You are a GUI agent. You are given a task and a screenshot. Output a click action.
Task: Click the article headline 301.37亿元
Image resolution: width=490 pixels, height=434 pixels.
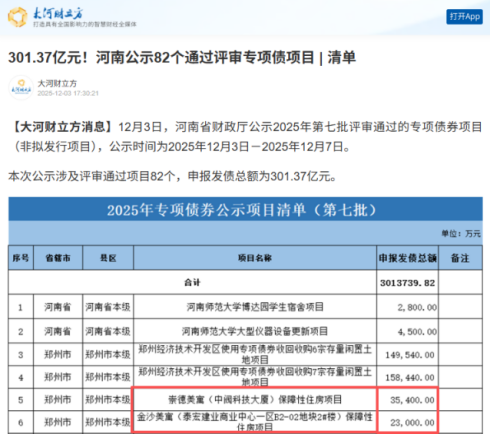(x=182, y=58)
